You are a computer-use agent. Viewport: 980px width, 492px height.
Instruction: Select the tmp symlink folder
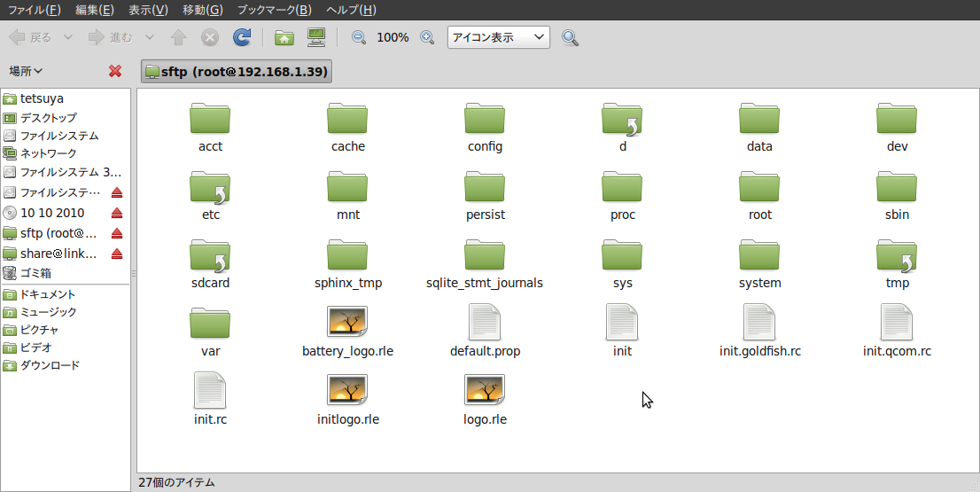897,255
